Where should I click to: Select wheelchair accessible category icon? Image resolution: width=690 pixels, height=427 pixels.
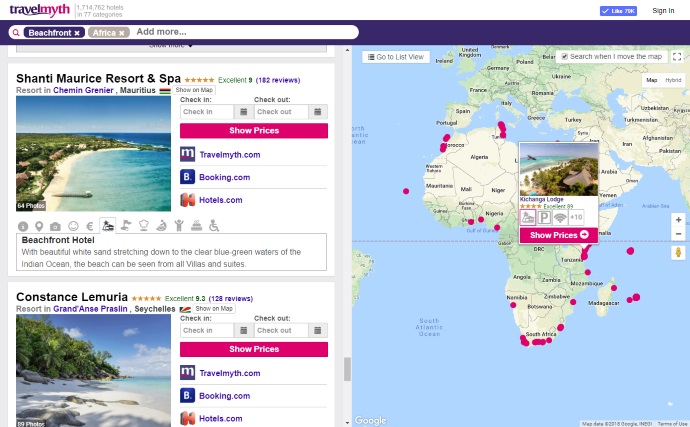[214, 225]
